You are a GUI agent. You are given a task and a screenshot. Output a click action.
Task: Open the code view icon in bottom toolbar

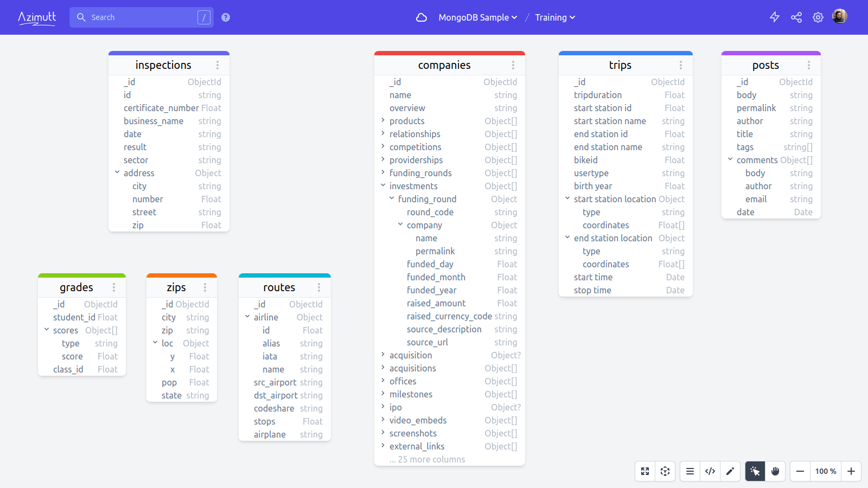click(x=710, y=471)
